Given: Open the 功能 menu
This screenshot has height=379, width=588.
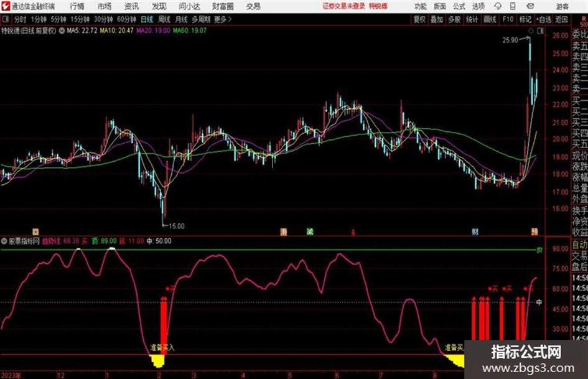Looking at the screenshot, I should click(x=421, y=6).
